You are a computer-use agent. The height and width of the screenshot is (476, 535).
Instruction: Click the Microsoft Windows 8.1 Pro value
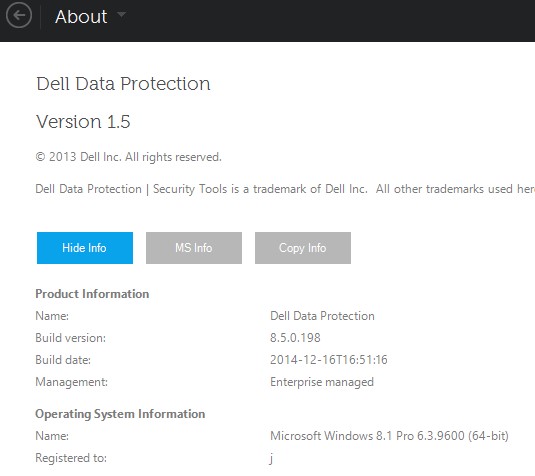point(389,436)
